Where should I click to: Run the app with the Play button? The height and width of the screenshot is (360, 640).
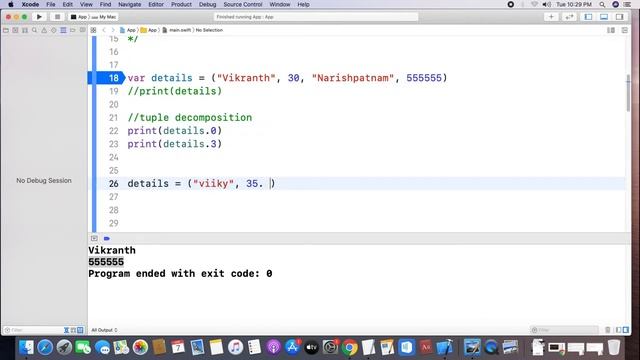click(x=39, y=17)
